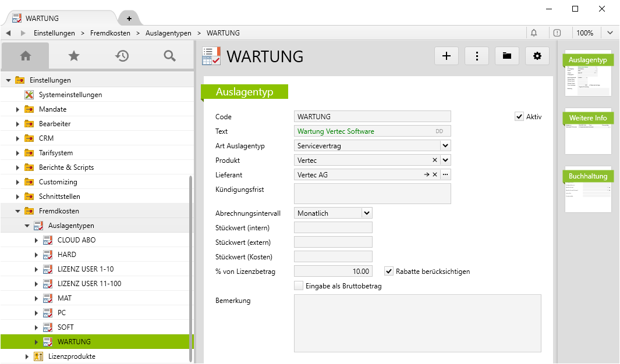The image size is (620, 364).
Task: Click the plus button to add new entry
Action: [447, 56]
